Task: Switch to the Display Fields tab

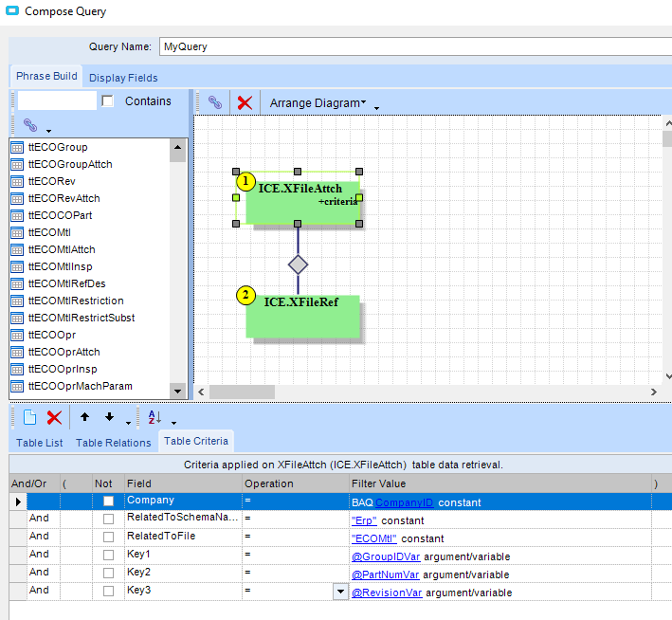Action: click(123, 78)
